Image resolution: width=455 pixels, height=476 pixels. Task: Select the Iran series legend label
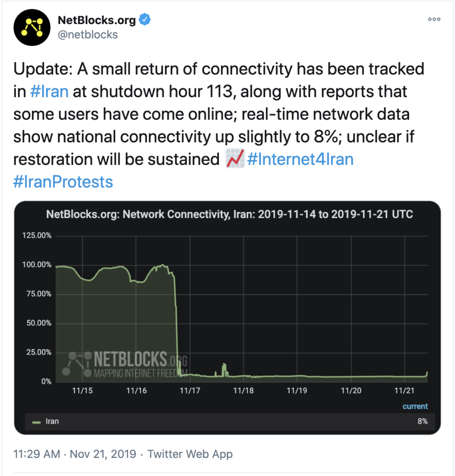click(52, 422)
